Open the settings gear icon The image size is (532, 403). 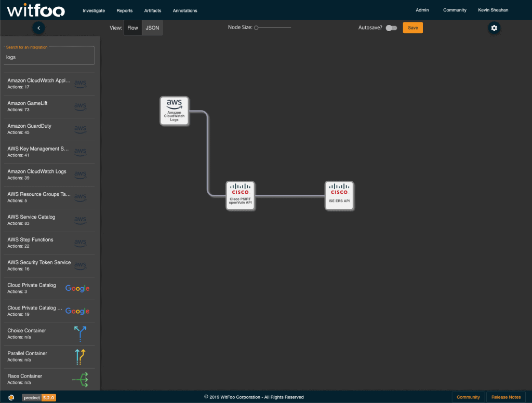click(x=494, y=28)
